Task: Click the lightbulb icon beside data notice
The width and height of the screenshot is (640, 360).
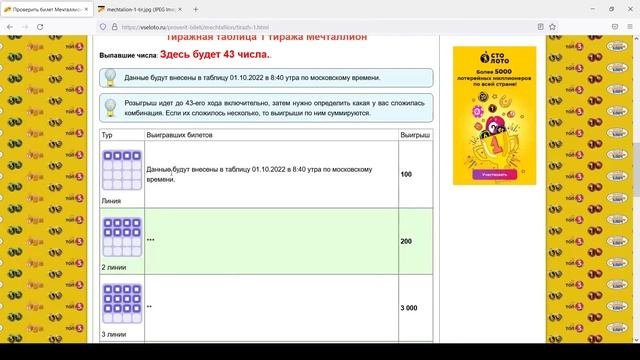Action: [x=110, y=78]
